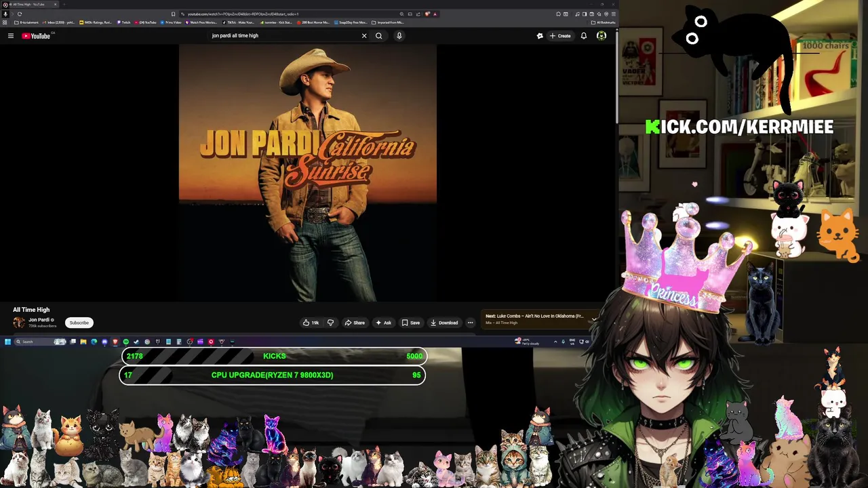Show hidden system tray icons

click(555, 342)
